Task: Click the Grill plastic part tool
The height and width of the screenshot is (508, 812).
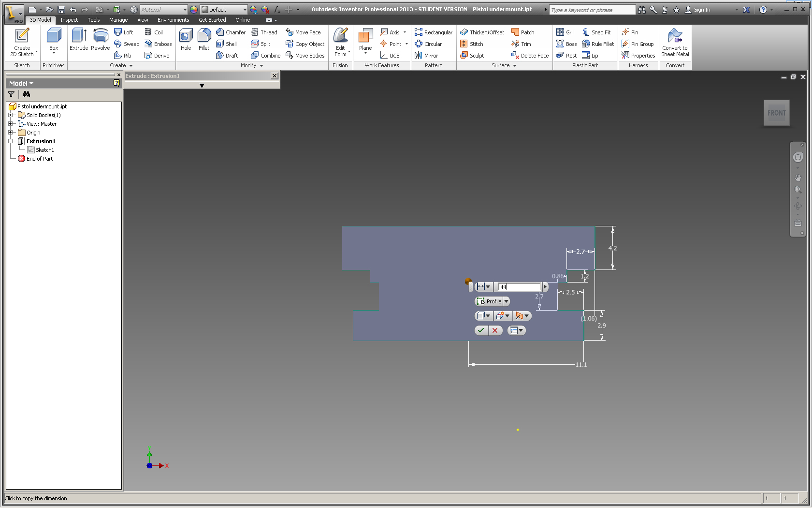Action: (x=565, y=32)
